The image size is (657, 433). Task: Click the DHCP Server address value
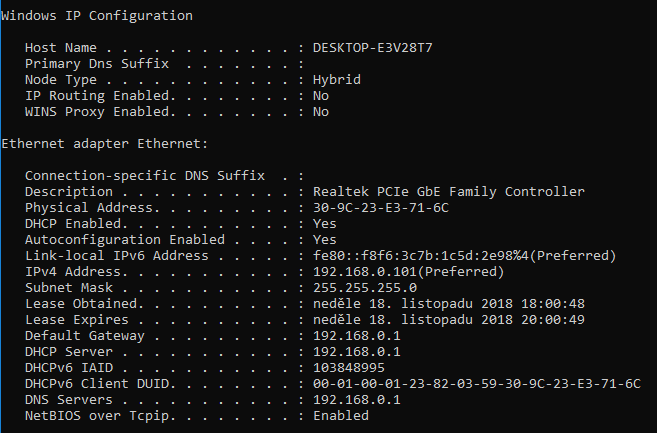point(356,352)
